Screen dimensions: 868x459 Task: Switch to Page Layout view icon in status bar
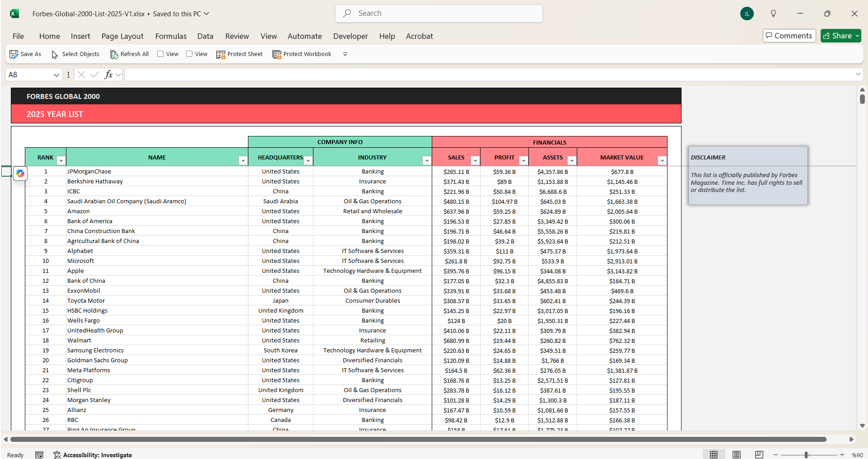point(736,454)
